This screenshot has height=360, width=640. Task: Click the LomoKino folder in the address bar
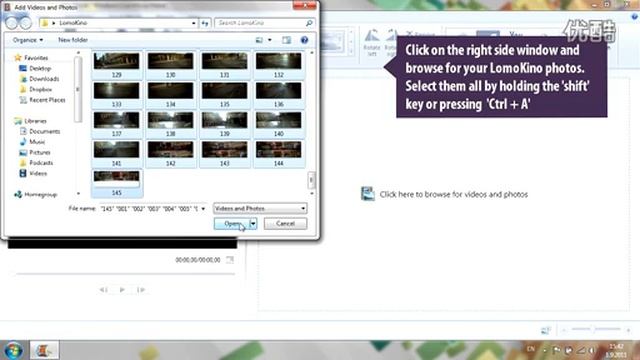click(x=73, y=23)
